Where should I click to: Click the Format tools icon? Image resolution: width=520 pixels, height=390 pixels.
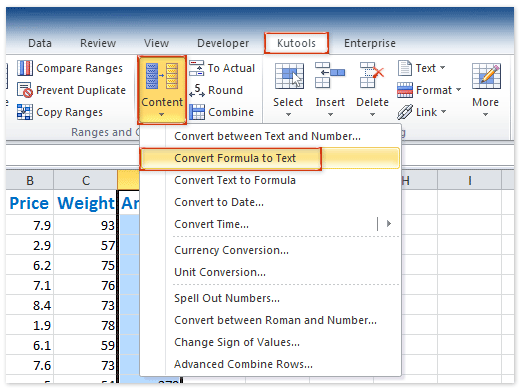(x=405, y=90)
